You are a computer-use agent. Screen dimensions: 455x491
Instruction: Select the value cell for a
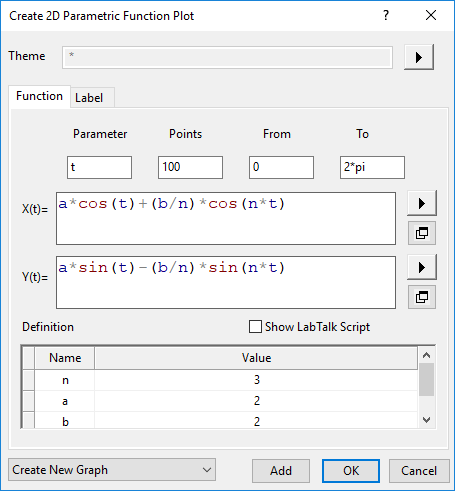256,401
